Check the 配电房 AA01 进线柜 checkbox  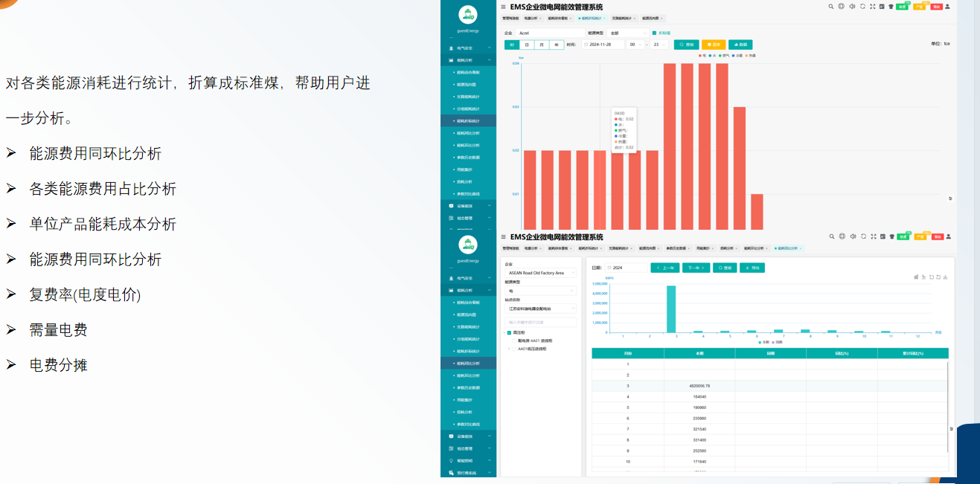[514, 341]
